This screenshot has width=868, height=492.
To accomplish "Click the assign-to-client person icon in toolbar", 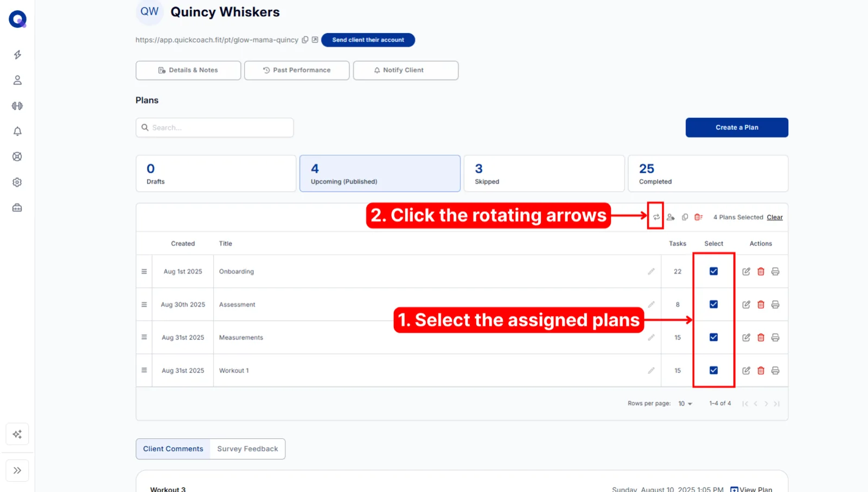I will pos(671,217).
